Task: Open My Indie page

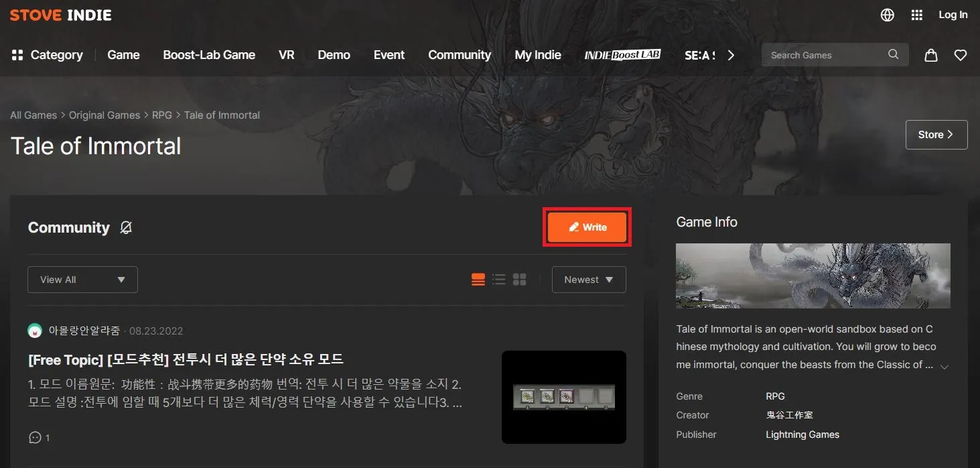Action: coord(538,55)
